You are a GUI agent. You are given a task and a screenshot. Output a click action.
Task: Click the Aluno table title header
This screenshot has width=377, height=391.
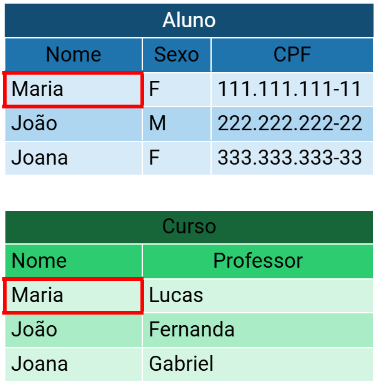click(189, 20)
